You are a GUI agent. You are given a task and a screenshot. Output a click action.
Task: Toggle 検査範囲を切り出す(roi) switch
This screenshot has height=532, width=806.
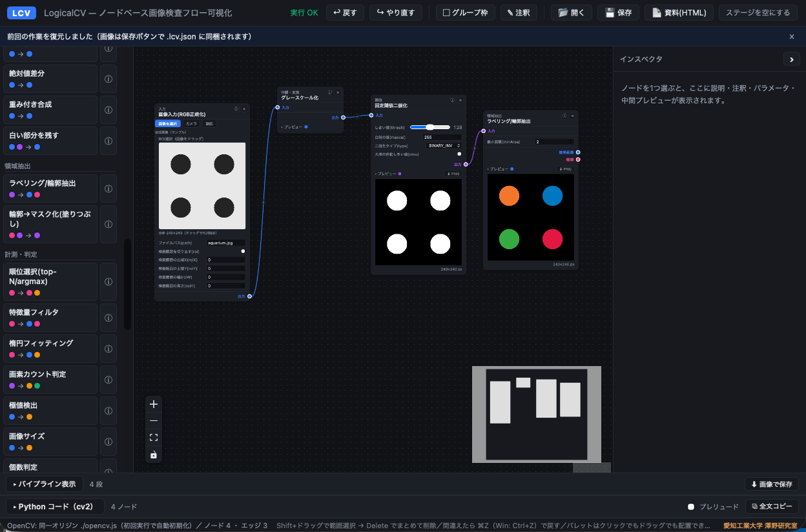[243, 251]
